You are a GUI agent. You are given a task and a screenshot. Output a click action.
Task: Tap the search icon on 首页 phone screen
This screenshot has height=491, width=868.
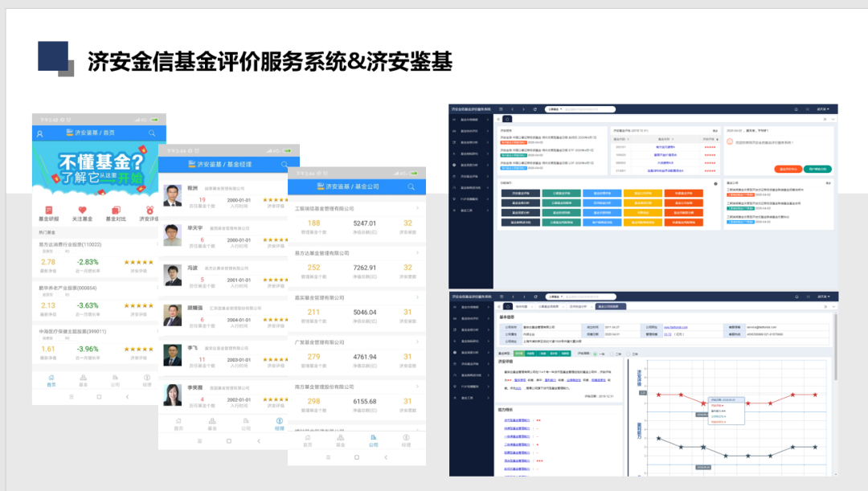152,133
